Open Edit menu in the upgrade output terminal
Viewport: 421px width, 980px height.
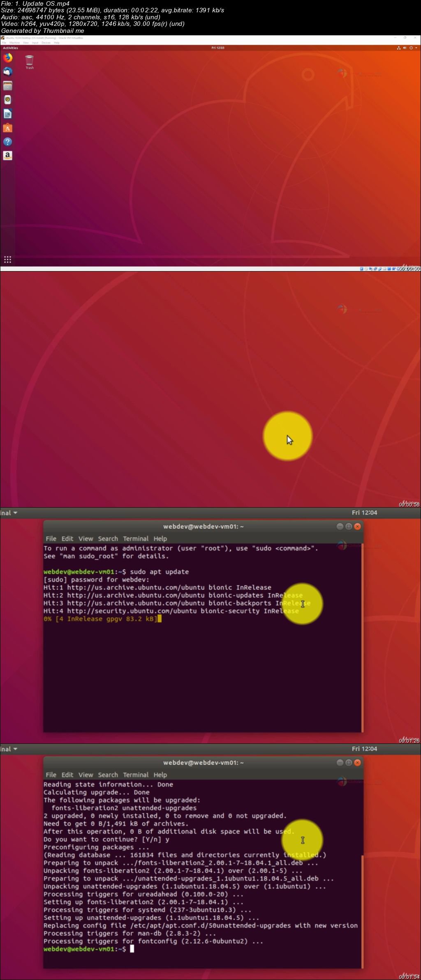click(67, 775)
